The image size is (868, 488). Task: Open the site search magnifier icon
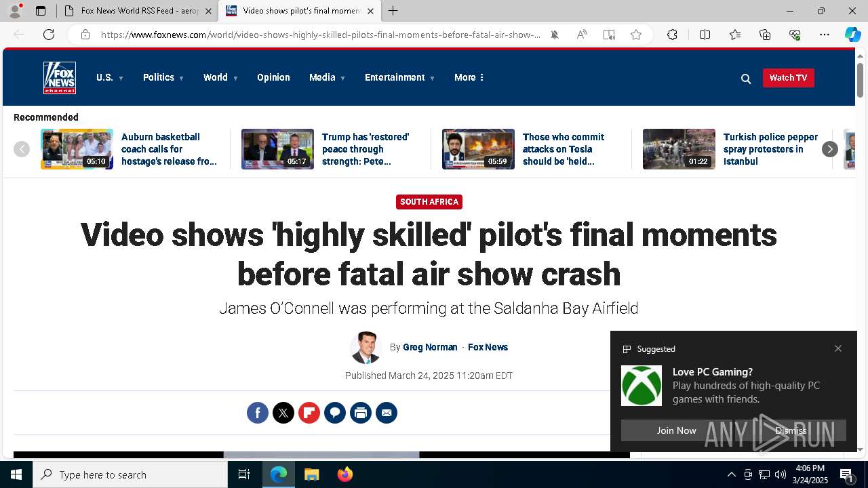pyautogui.click(x=746, y=79)
